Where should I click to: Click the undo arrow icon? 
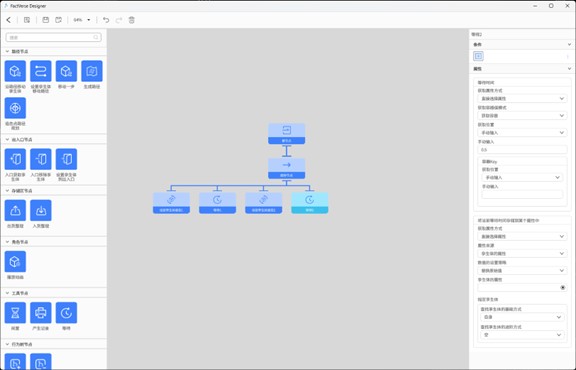[106, 20]
